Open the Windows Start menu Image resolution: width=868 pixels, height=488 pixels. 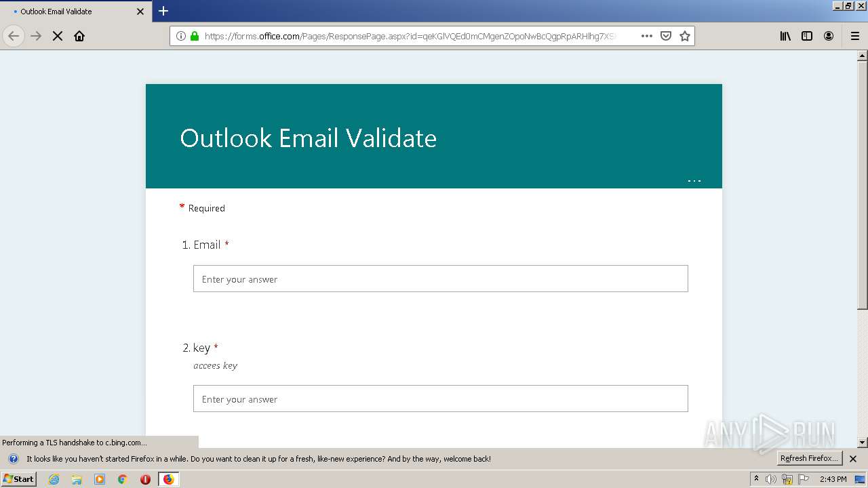pos(19,479)
